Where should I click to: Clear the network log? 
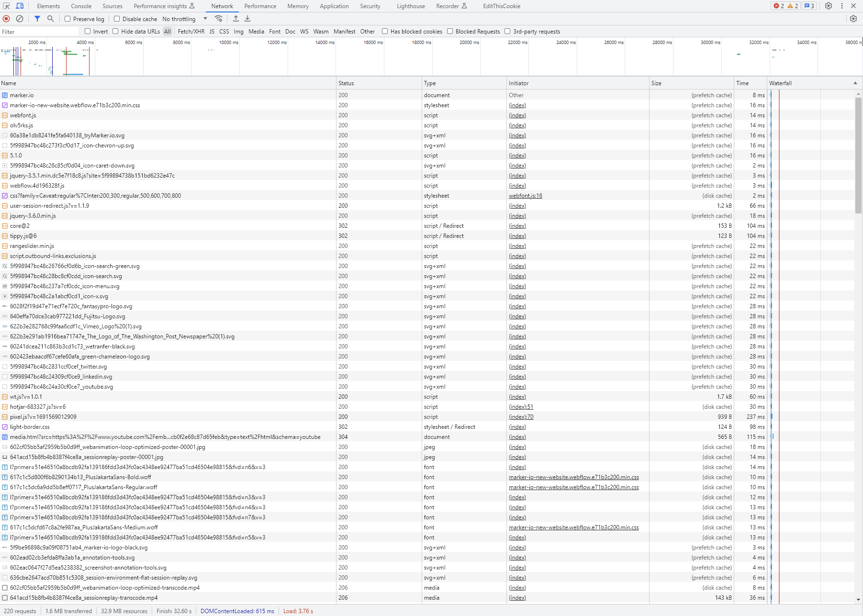(19, 19)
